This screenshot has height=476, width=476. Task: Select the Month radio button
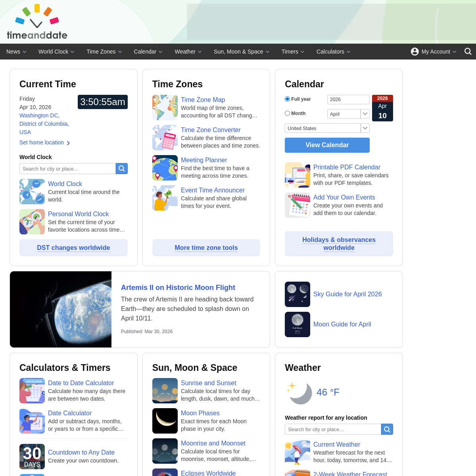(x=288, y=113)
